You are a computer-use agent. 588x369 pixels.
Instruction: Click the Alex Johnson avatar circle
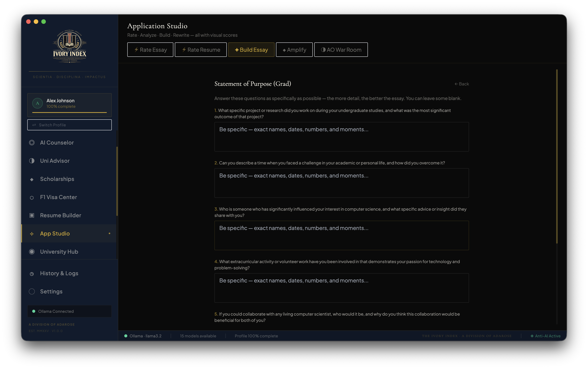pyautogui.click(x=37, y=103)
